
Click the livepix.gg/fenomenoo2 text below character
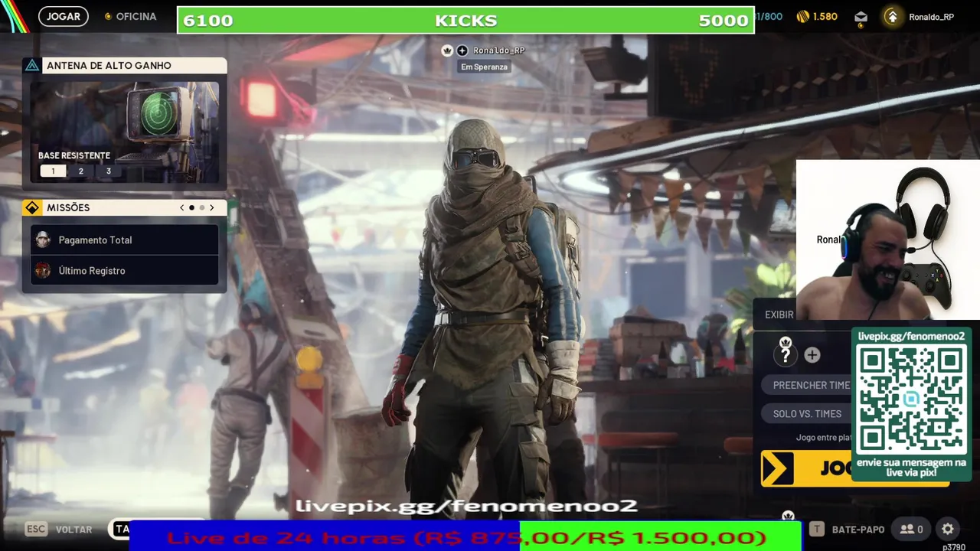[x=466, y=506]
